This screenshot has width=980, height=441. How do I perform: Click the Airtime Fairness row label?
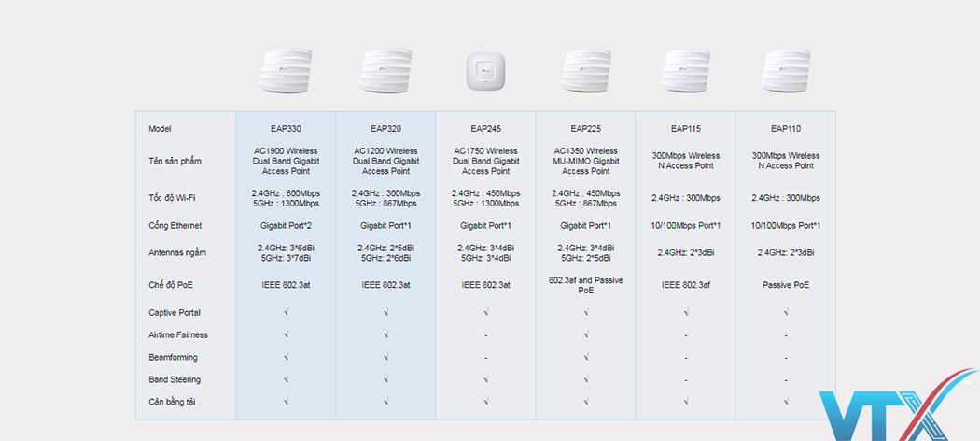click(178, 335)
